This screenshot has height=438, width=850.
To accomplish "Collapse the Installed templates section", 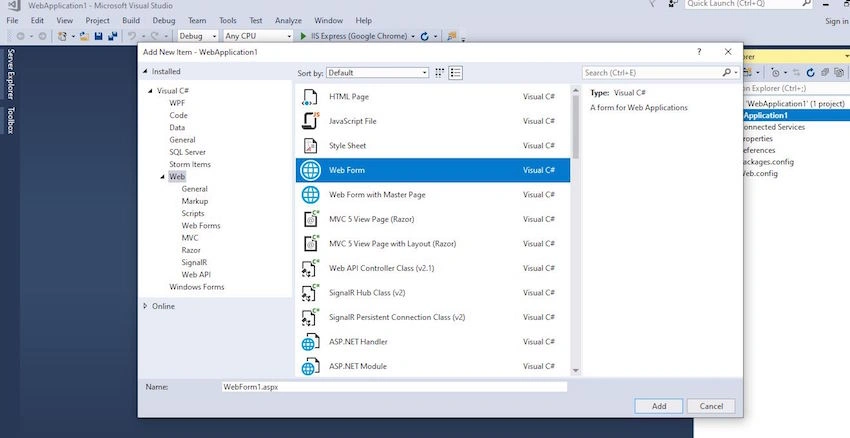I will 145,72.
